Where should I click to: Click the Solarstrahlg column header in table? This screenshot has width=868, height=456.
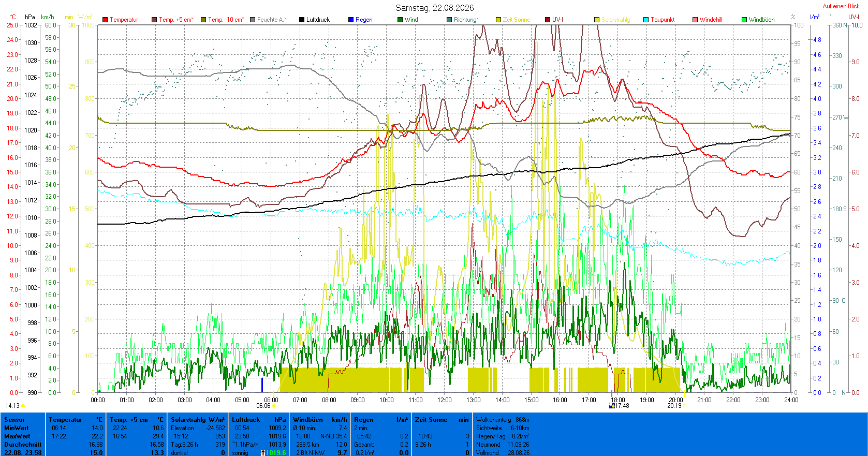click(x=189, y=420)
